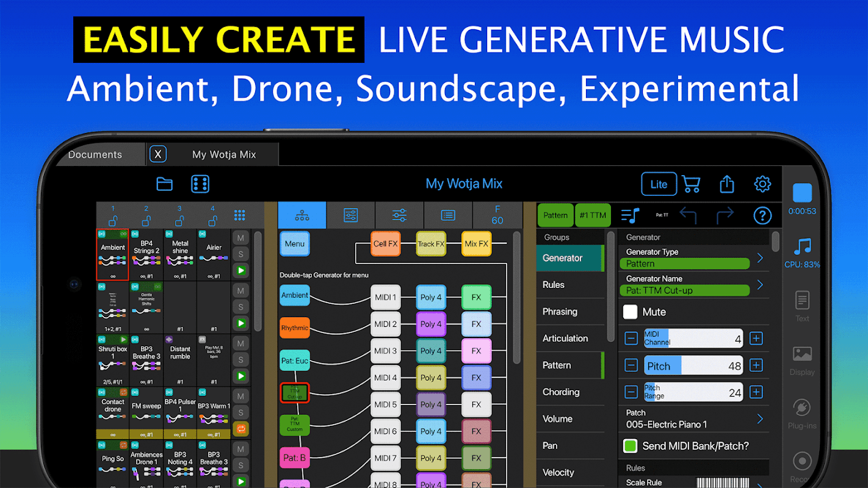Tick the Mute checkbox in Generator panel
This screenshot has width=868, height=488.
(630, 312)
